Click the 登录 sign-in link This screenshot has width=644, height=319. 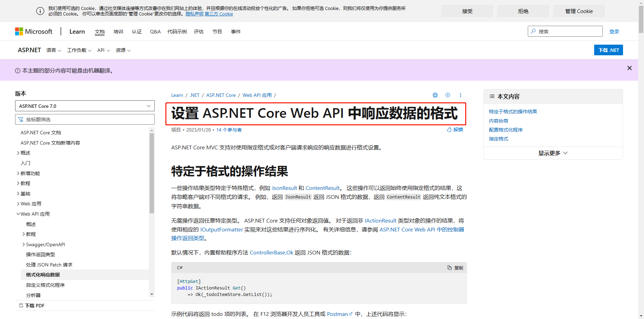pyautogui.click(x=614, y=32)
